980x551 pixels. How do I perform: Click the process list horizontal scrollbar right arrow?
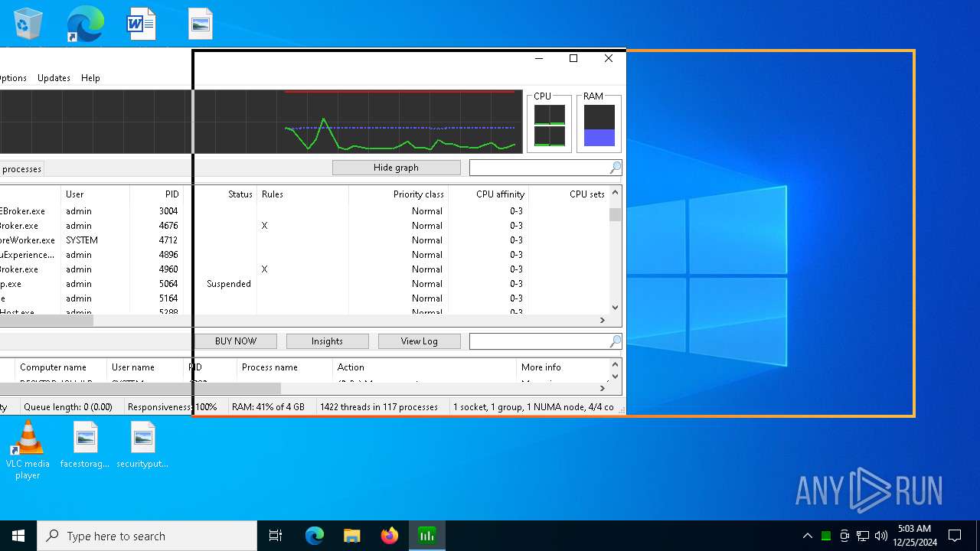click(603, 321)
